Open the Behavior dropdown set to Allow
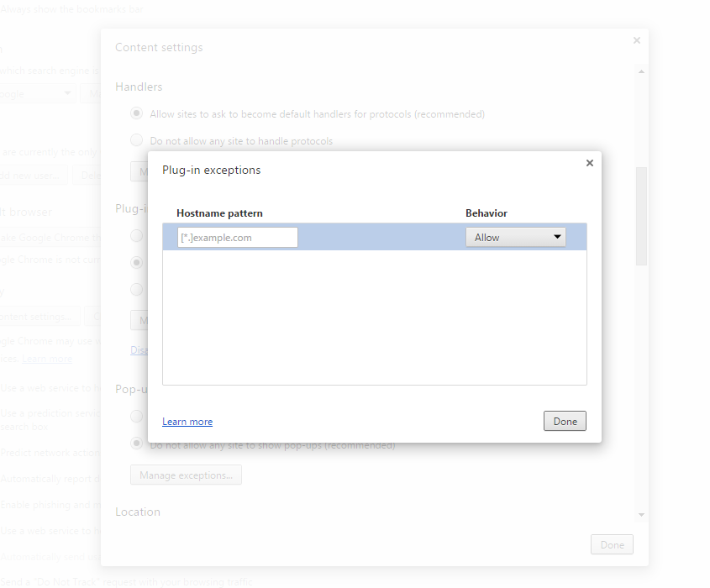The width and height of the screenshot is (710, 588). point(515,238)
